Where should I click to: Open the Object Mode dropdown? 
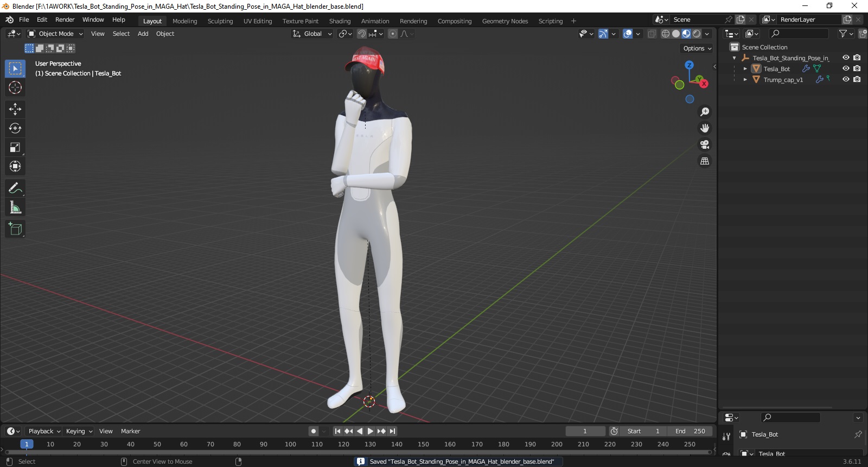[x=55, y=34]
